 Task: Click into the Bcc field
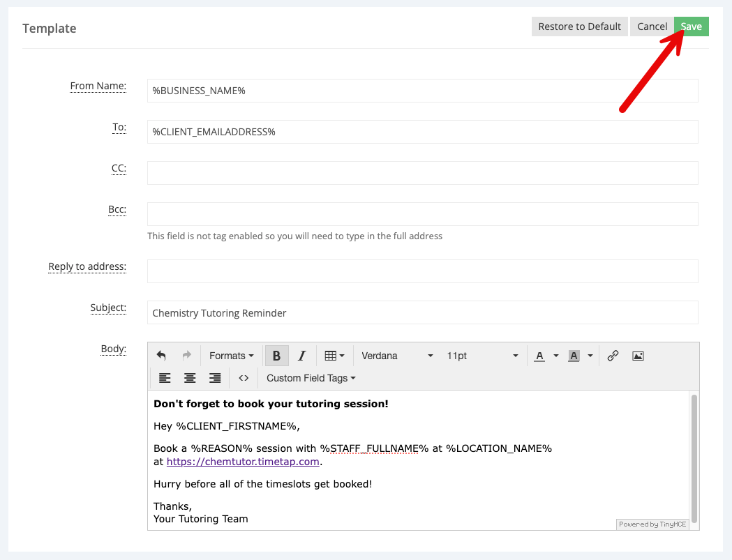pos(422,213)
